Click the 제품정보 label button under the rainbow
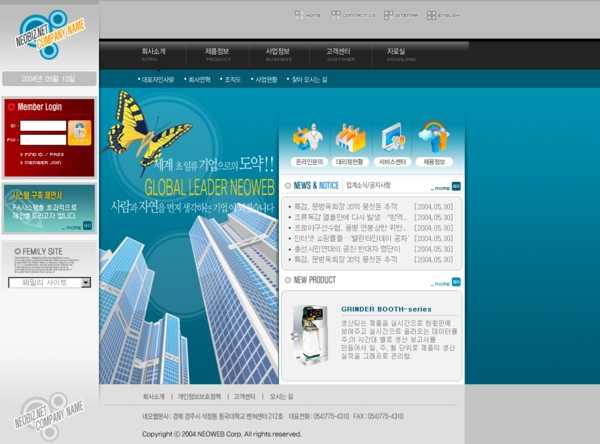 pyautogui.click(x=434, y=162)
